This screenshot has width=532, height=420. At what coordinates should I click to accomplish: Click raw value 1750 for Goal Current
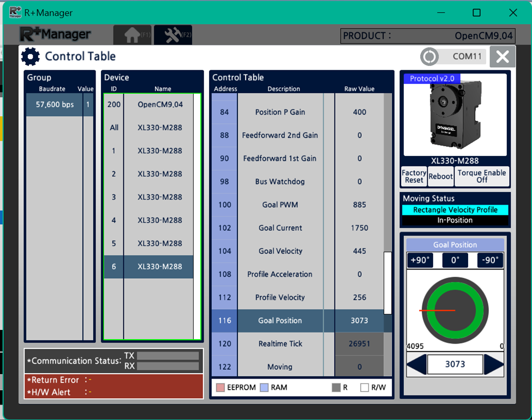(x=359, y=228)
